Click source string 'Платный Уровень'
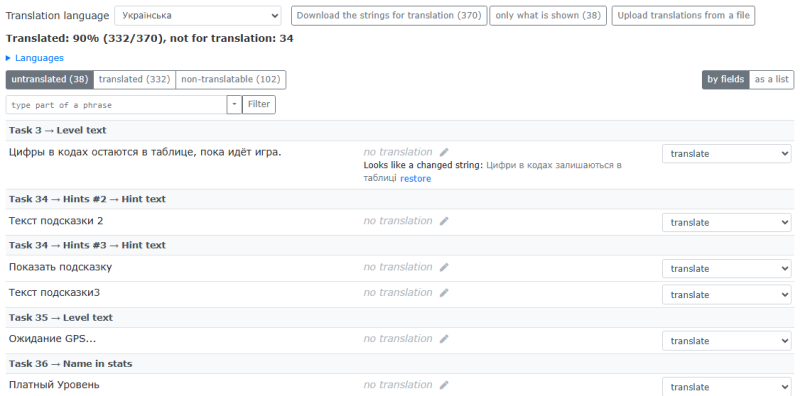This screenshot has height=396, width=800. coord(54,385)
